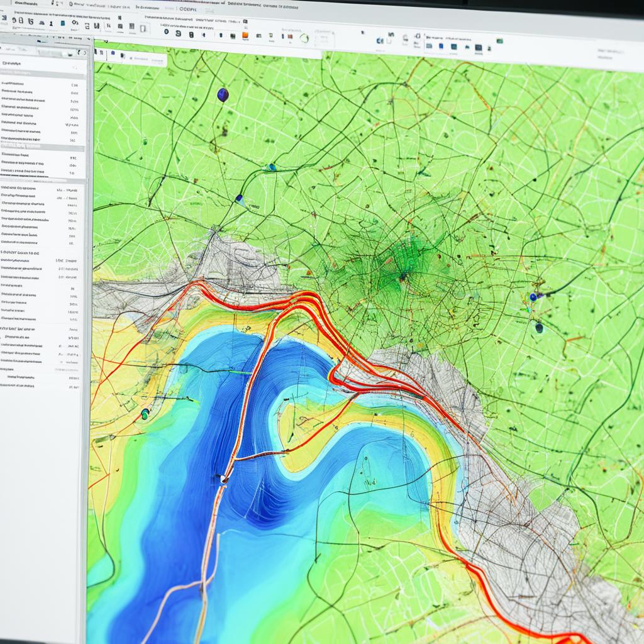Select the upper blue marker at right map cluster
The width and height of the screenshot is (644, 644).
coord(533,297)
